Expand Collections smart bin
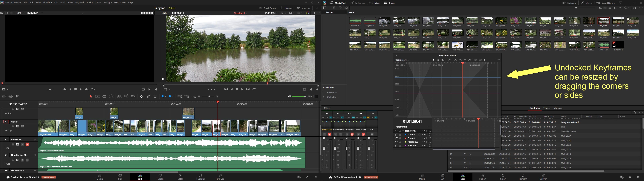 (x=324, y=97)
